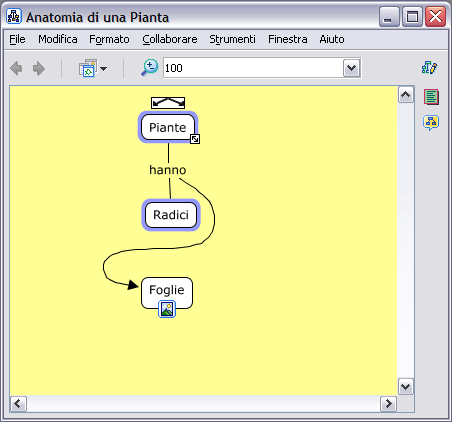Viewport: 452px width, 422px height.
Task: Click the hanno linking phrase
Action: point(168,170)
